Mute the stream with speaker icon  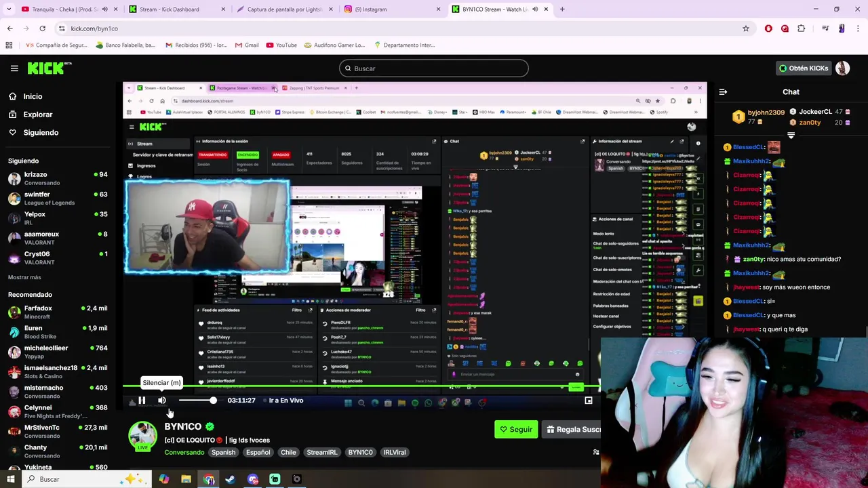coord(161,401)
